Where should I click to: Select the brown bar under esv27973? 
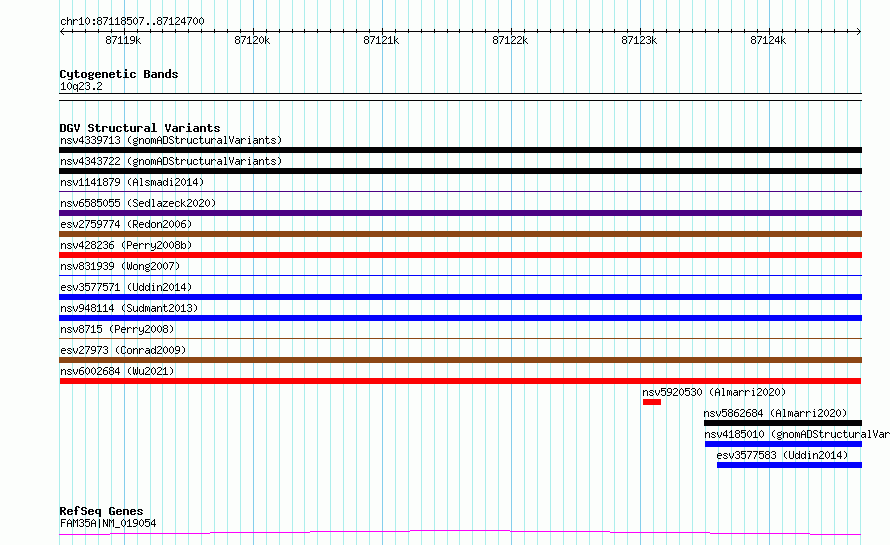click(460, 360)
